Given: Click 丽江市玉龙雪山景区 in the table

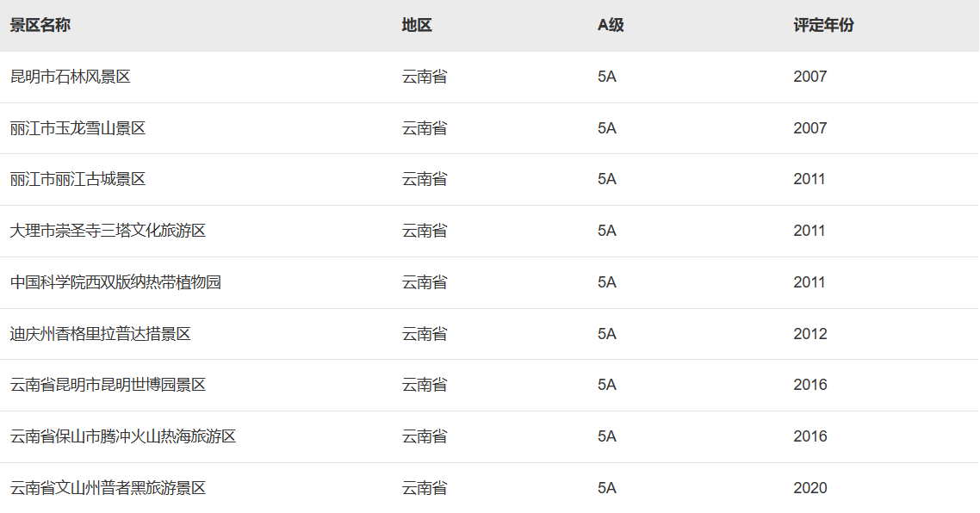Looking at the screenshot, I should (78, 128).
